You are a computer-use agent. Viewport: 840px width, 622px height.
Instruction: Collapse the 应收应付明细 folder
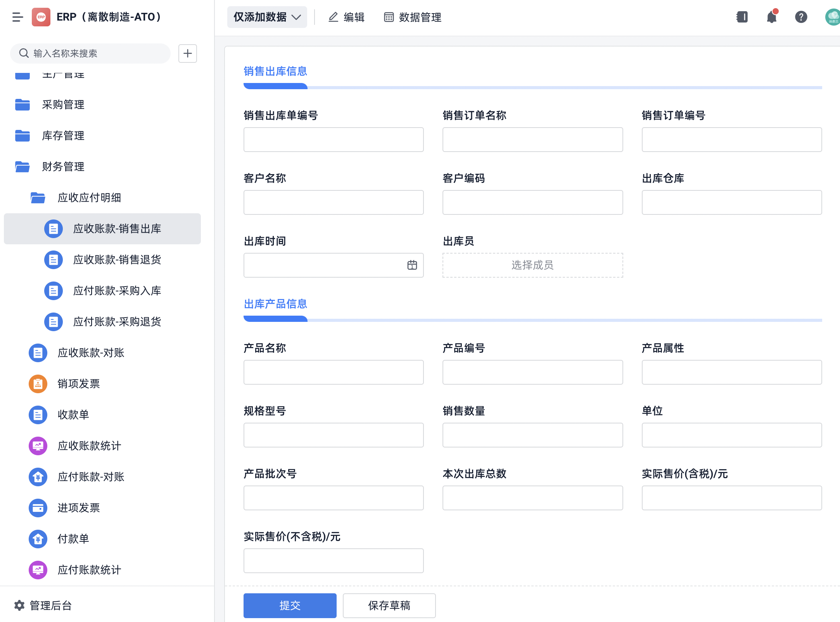tap(102, 198)
